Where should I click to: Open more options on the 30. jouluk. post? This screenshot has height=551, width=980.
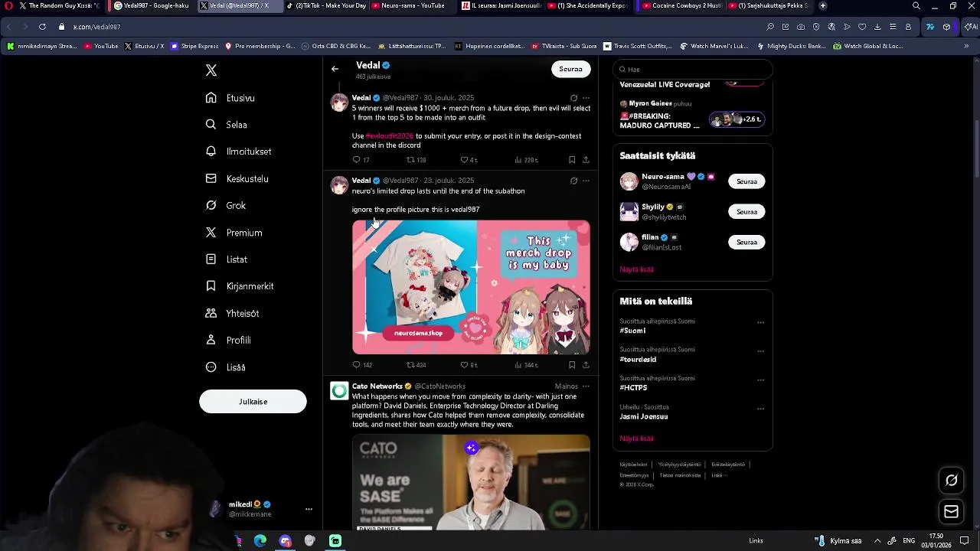pyautogui.click(x=586, y=98)
